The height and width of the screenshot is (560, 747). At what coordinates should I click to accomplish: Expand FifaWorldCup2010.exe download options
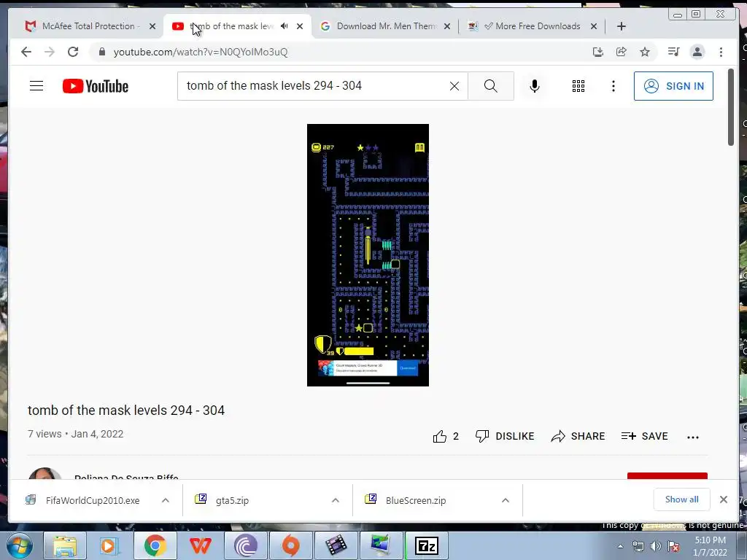166,500
